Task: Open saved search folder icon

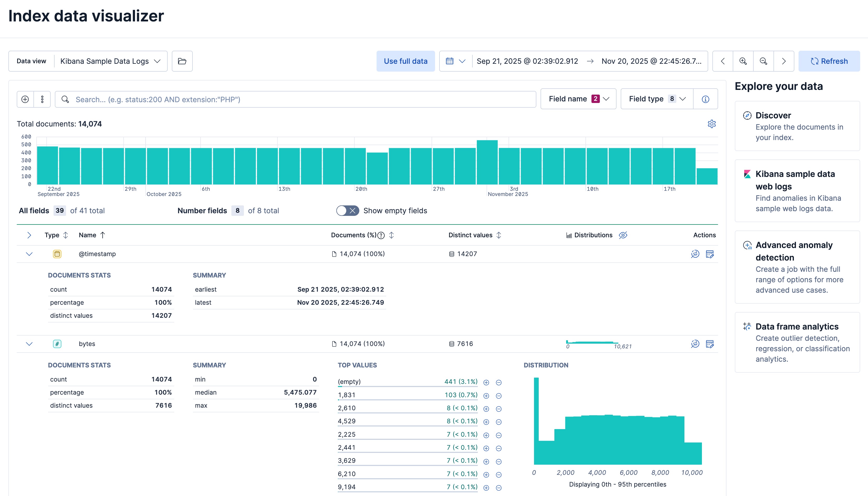Action: [x=182, y=61]
